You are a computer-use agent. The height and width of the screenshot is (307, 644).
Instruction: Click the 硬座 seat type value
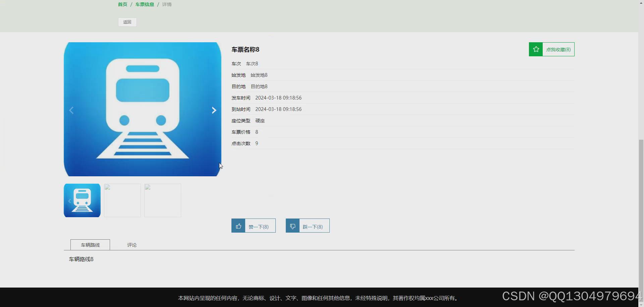(x=260, y=121)
